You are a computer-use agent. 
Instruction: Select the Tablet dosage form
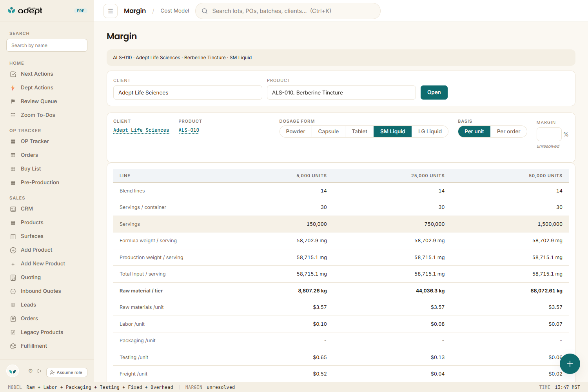[x=359, y=131]
